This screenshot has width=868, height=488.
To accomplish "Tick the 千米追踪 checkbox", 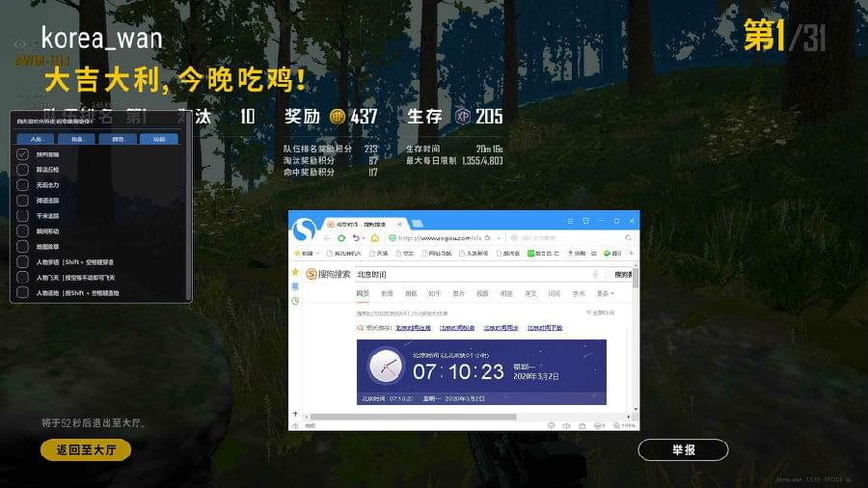I will click(23, 215).
